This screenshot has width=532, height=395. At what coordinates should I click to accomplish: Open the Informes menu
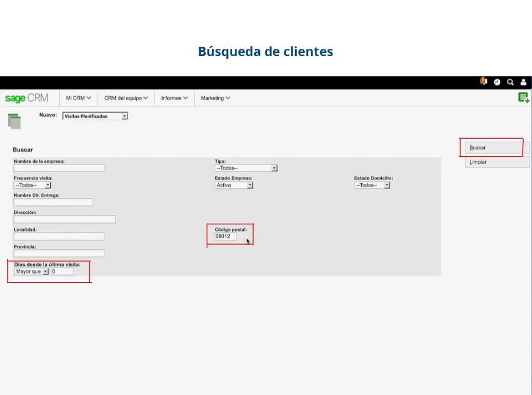click(174, 98)
